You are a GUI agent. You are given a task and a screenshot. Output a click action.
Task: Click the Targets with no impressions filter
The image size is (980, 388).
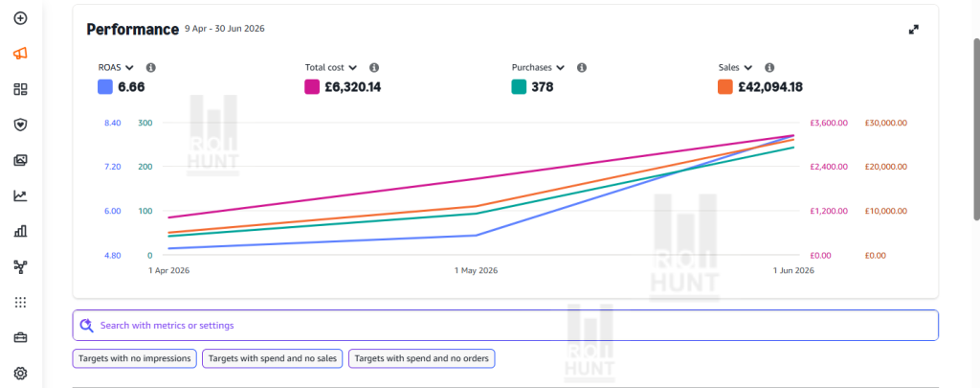click(135, 358)
